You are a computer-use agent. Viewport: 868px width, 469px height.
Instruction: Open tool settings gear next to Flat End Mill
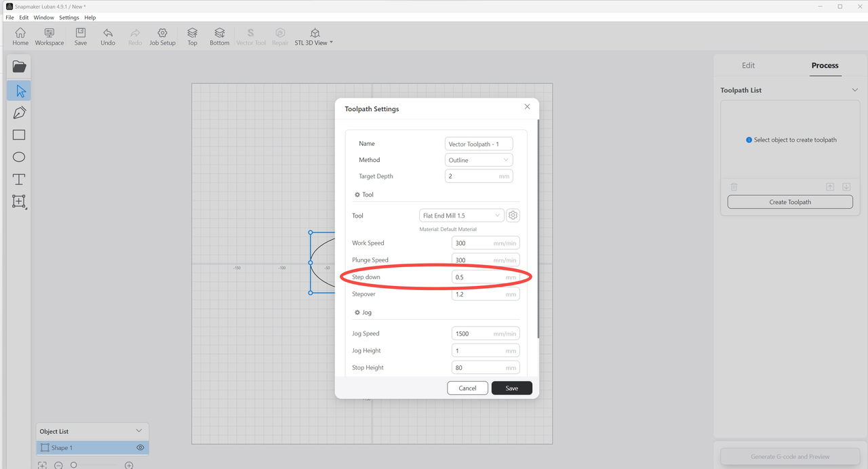pyautogui.click(x=513, y=216)
